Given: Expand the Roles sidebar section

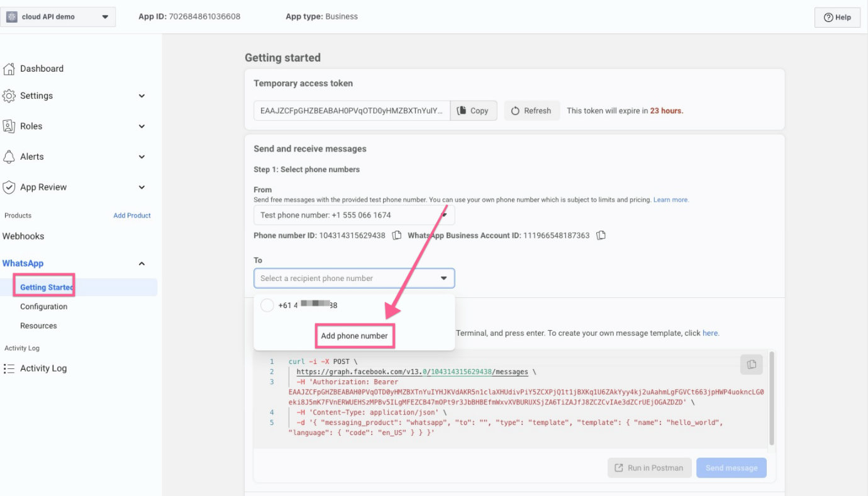Looking at the screenshot, I should 142,126.
